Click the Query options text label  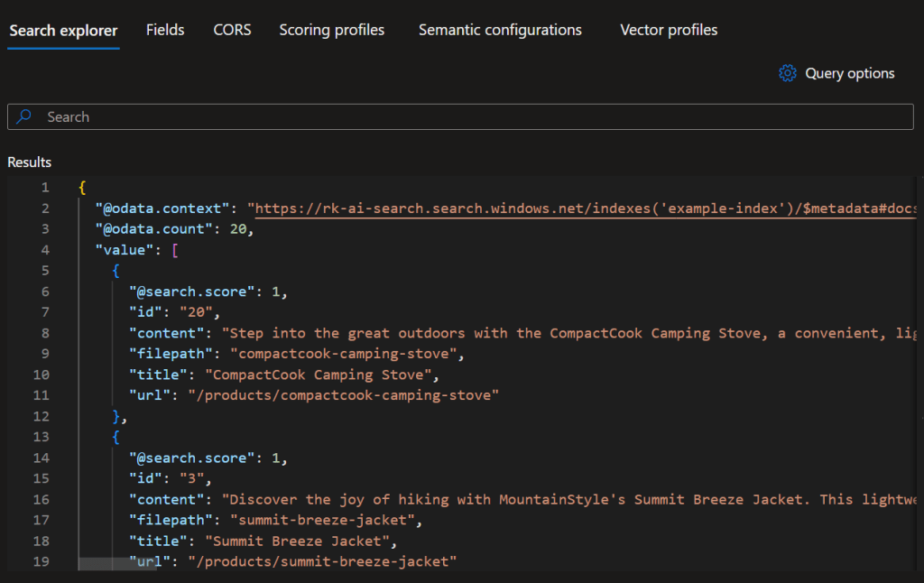[x=849, y=73]
